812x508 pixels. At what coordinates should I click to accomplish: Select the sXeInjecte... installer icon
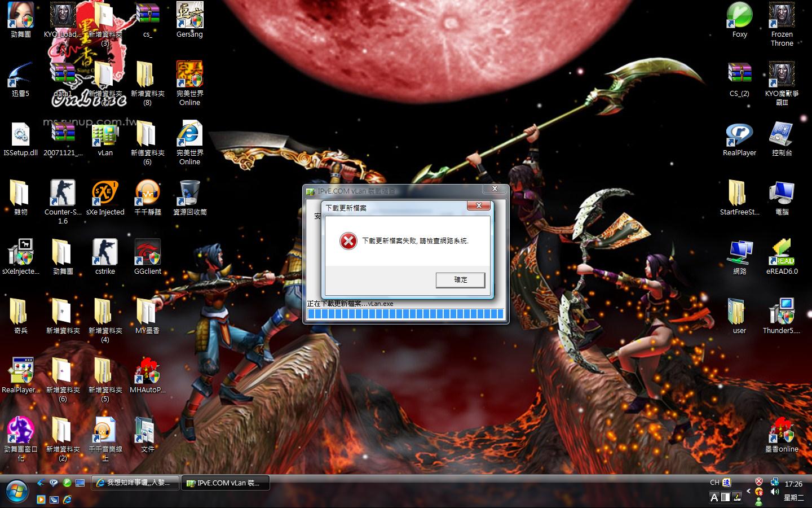[x=21, y=257]
